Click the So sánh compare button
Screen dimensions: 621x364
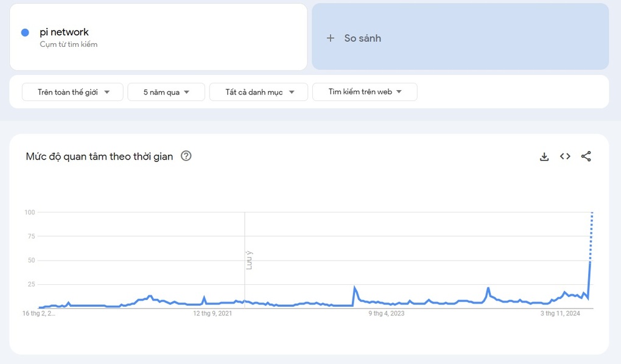[460, 37]
